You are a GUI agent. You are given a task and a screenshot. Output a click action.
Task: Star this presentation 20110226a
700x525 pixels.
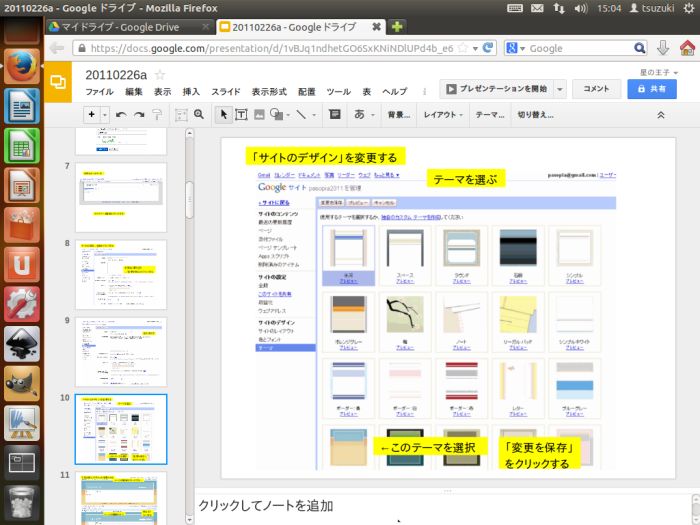click(x=160, y=75)
